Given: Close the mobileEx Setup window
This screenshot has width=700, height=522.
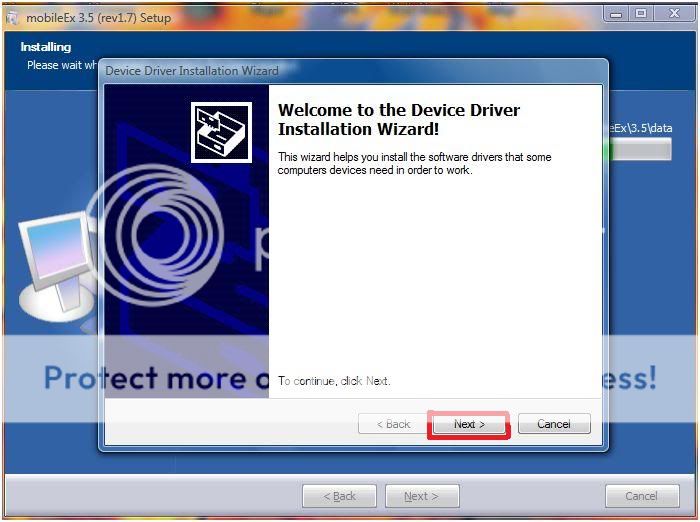Looking at the screenshot, I should coord(674,14).
